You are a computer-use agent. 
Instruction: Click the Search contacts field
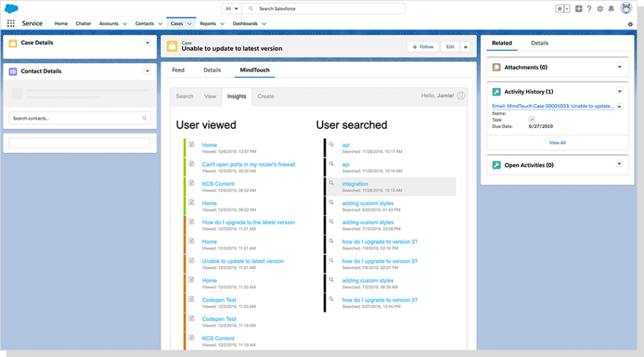(80, 118)
